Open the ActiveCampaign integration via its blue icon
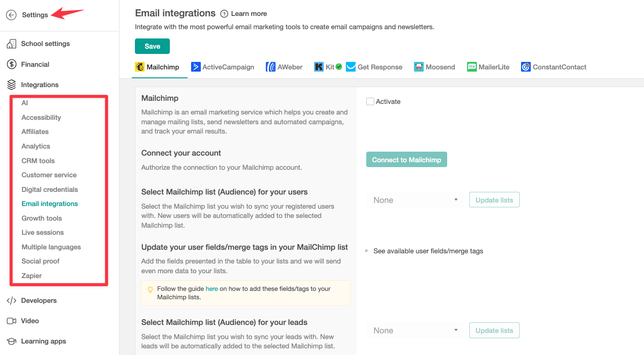644x355 pixels. coord(196,66)
